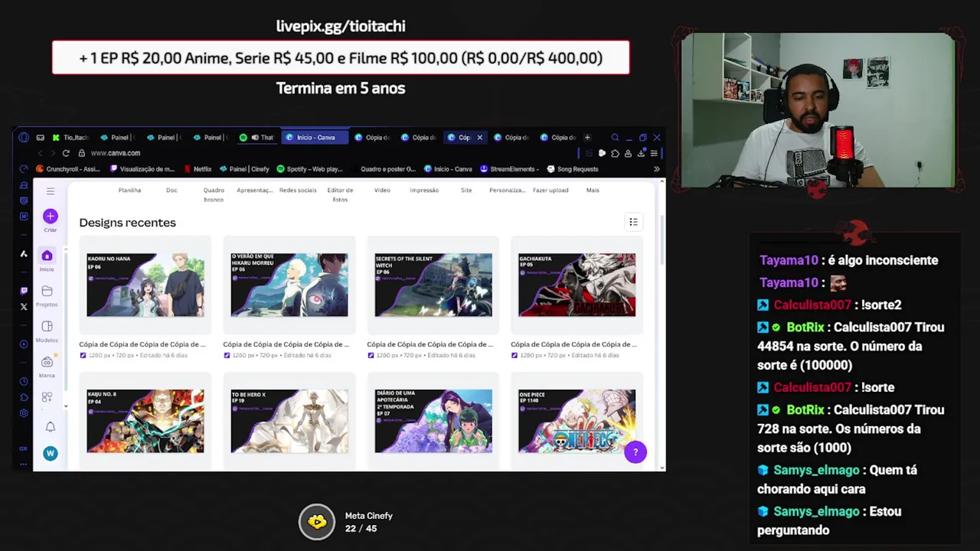Open the Opera GX main menu logo
Image resolution: width=980 pixels, height=551 pixels.
point(24,138)
